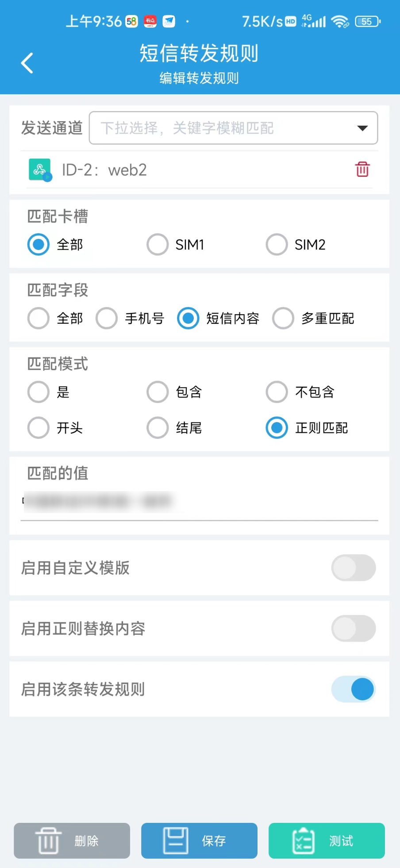The height and width of the screenshot is (868, 400).
Task: Select SIM1 card slot option
Action: [158, 245]
